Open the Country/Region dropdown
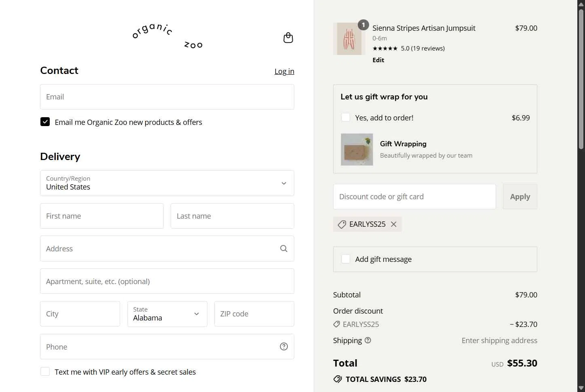The width and height of the screenshot is (585, 392). [167, 183]
